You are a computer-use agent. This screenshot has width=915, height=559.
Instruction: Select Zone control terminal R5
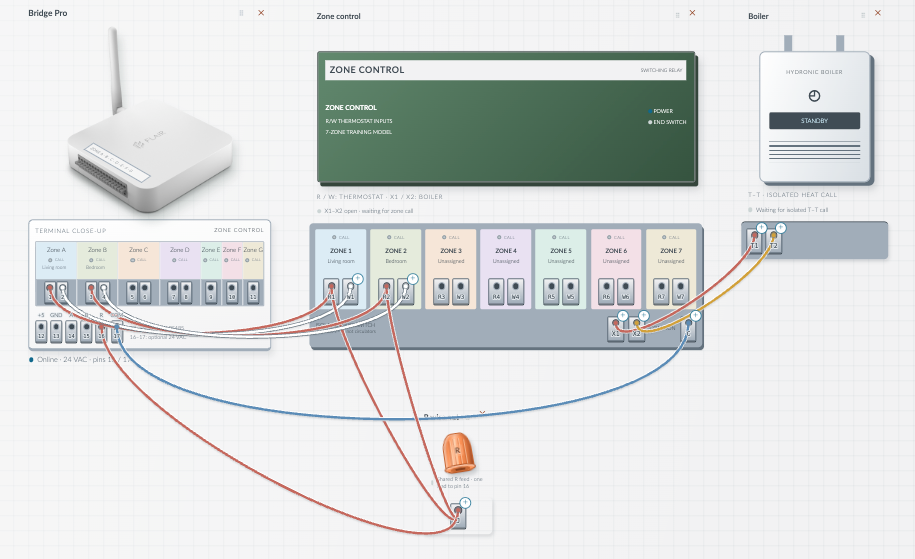551,290
